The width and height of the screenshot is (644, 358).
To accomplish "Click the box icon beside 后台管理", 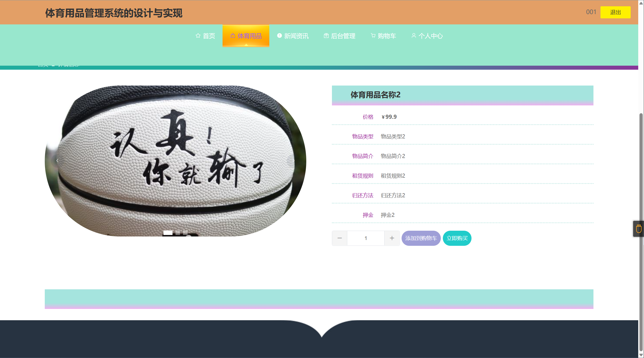I will pos(326,36).
